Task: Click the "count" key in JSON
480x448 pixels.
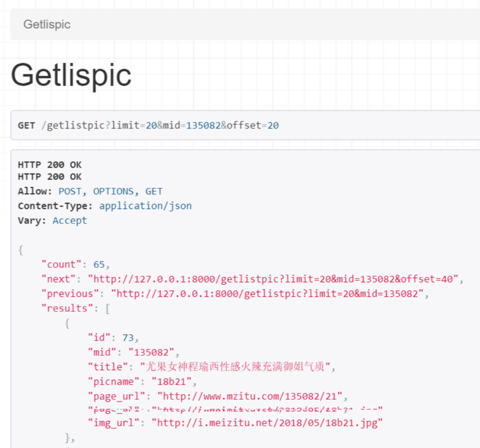Action: point(61,265)
